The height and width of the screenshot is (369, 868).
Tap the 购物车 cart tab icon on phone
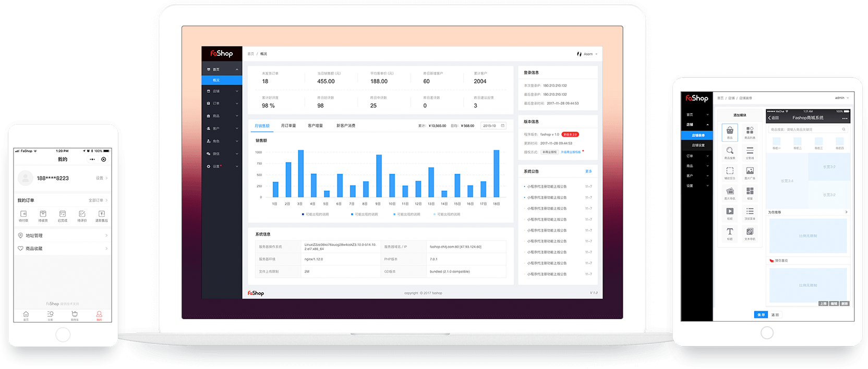pyautogui.click(x=75, y=314)
